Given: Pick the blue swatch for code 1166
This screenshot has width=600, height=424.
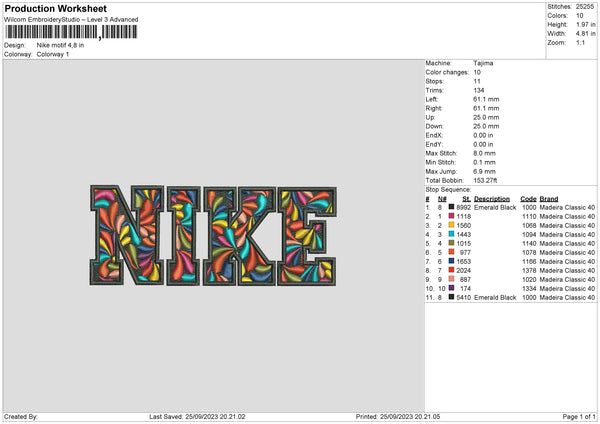Looking at the screenshot, I should 451,261.
